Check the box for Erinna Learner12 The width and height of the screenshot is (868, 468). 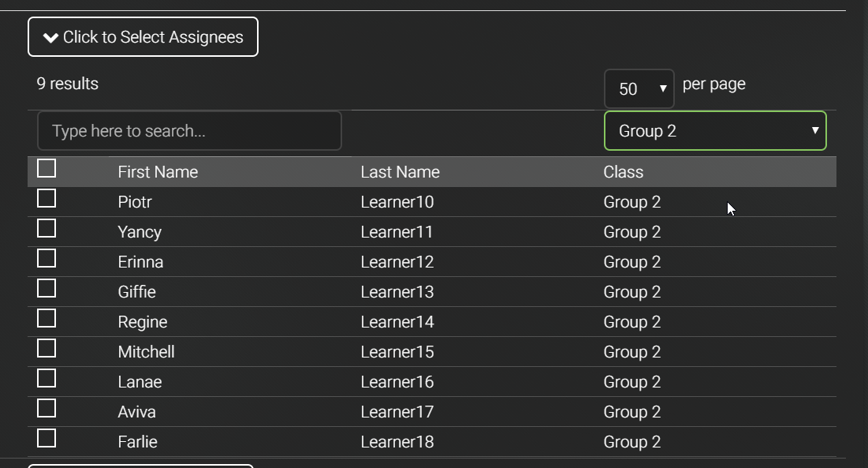[x=47, y=258]
